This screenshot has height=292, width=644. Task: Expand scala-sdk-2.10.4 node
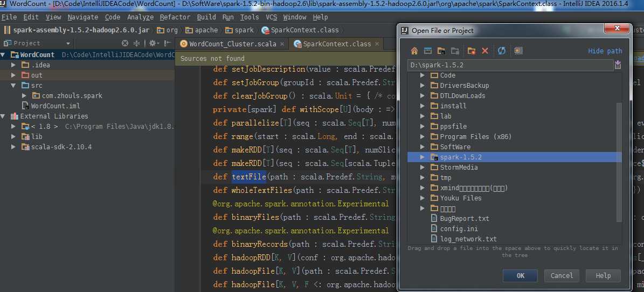[13, 147]
